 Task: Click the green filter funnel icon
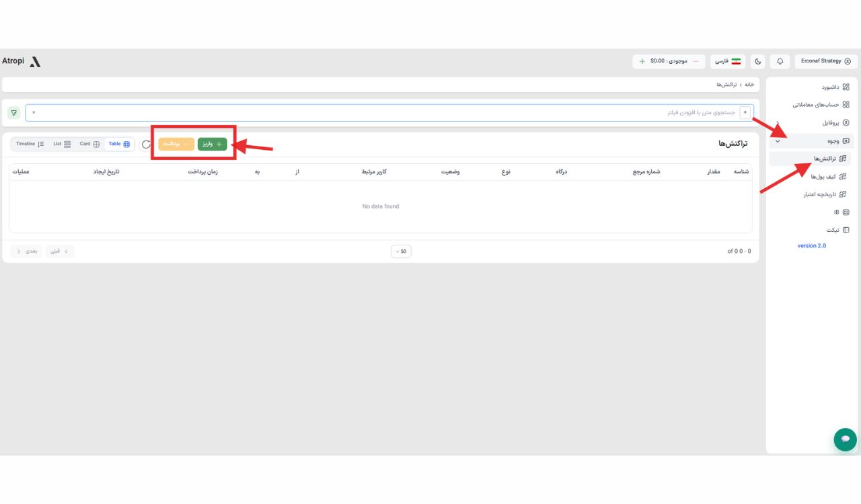coord(13,113)
